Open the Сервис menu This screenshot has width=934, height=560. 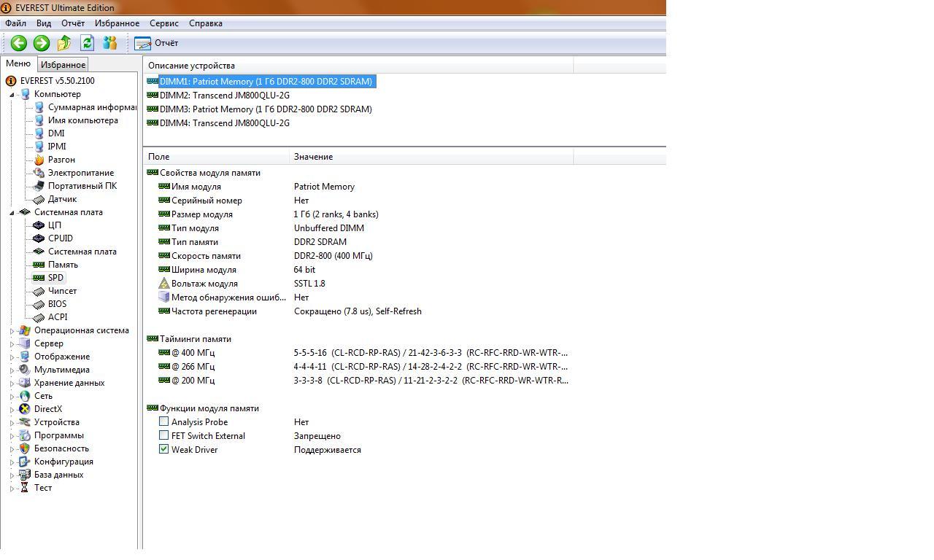(x=164, y=23)
